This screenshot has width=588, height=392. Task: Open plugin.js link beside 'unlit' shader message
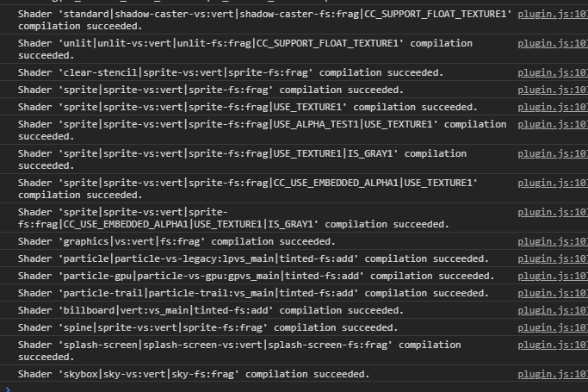(x=552, y=43)
